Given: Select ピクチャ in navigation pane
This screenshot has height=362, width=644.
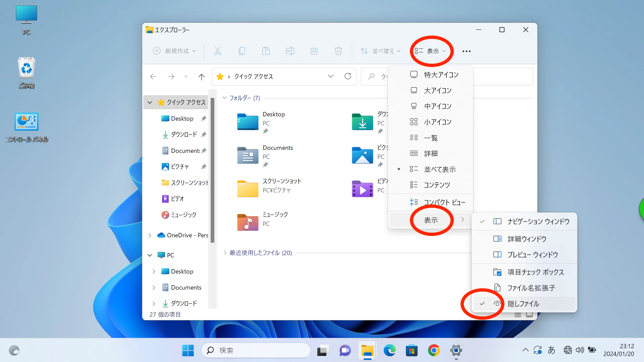Looking at the screenshot, I should (180, 167).
